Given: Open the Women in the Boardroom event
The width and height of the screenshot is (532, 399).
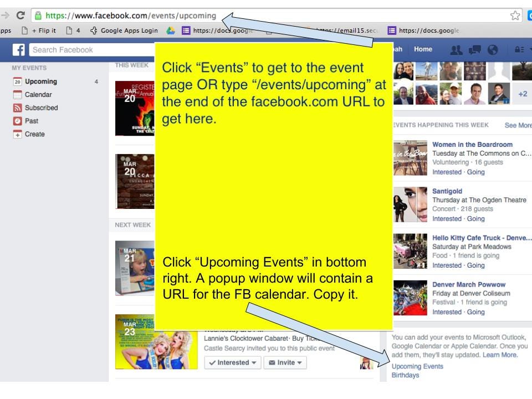Looking at the screenshot, I should [472, 145].
